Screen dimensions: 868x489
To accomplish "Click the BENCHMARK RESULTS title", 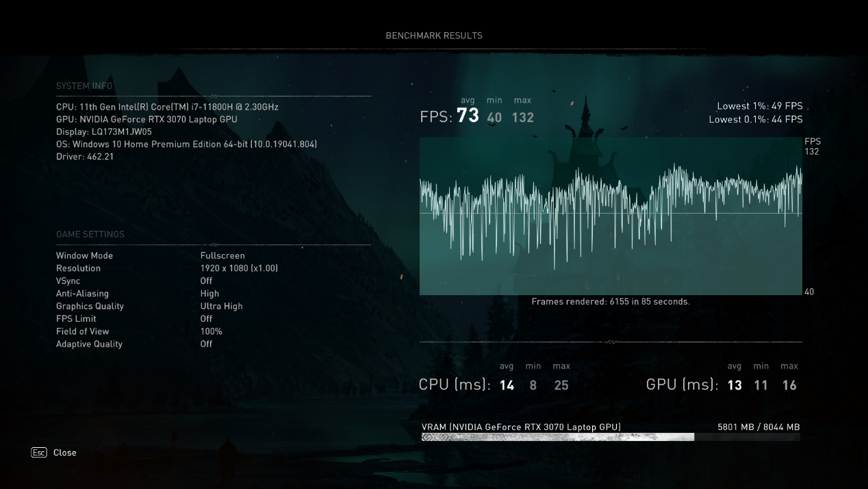I will pos(434,36).
